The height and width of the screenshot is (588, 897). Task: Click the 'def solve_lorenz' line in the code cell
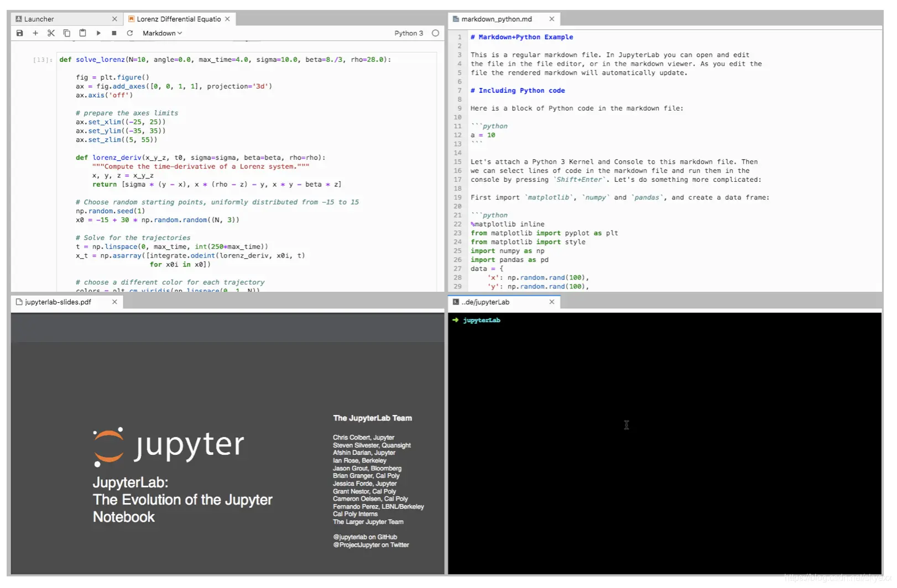point(225,60)
